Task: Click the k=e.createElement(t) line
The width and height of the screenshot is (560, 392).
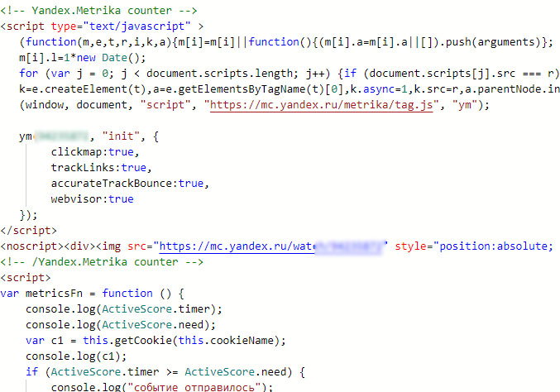Action: click(x=290, y=89)
